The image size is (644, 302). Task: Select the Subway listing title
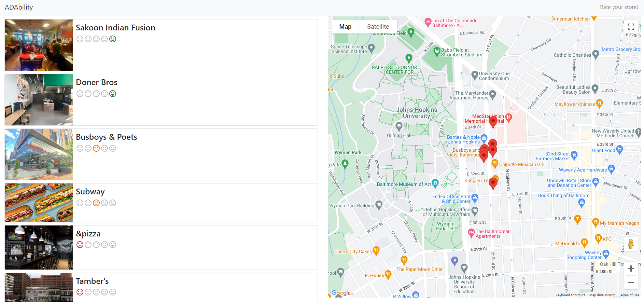pos(90,192)
